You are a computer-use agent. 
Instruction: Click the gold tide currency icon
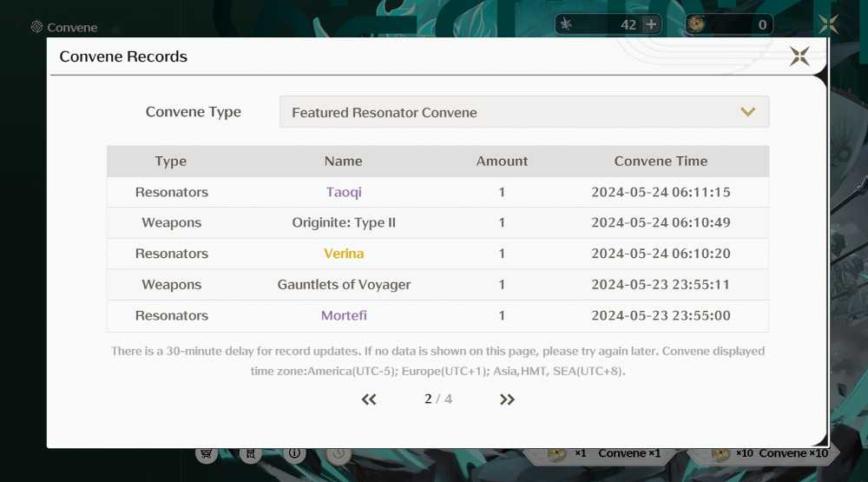[x=696, y=23]
